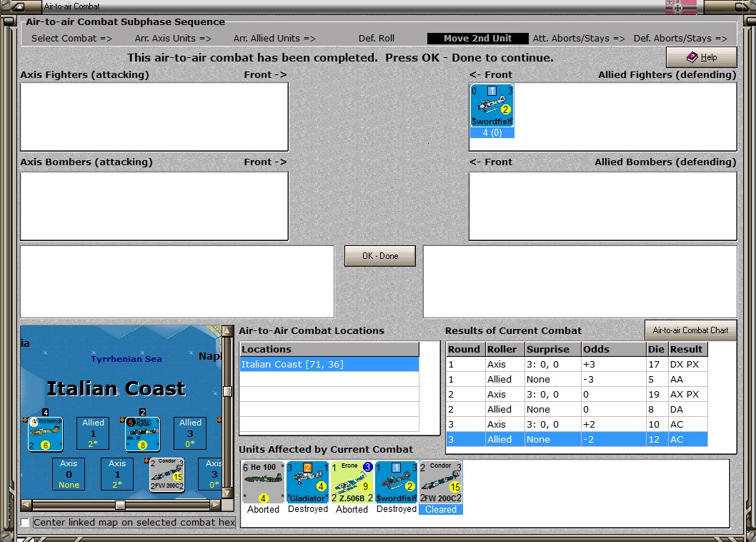Click the map horizontal scrollbar right arrow
This screenshot has width=756, height=542.
216,505
